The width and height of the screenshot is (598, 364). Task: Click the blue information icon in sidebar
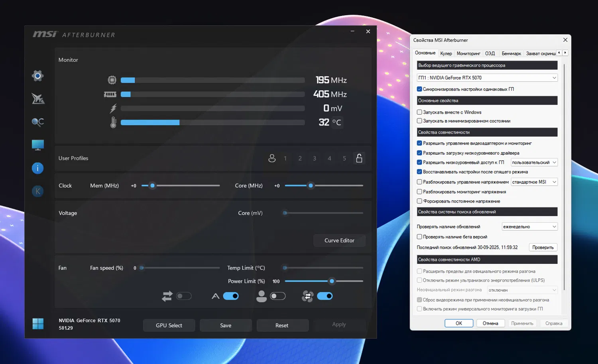[x=38, y=168]
